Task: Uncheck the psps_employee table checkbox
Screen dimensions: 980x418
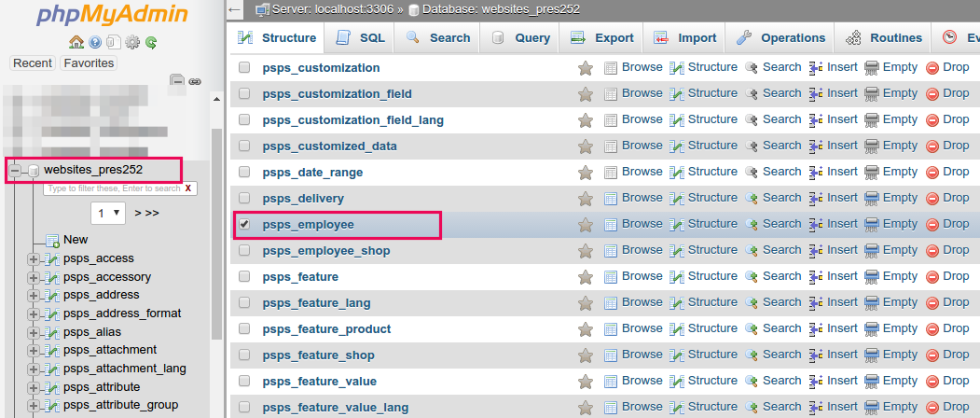Action: (244, 225)
